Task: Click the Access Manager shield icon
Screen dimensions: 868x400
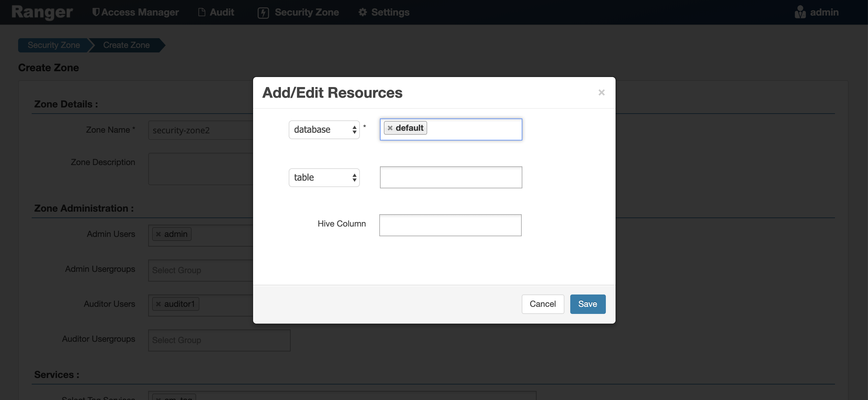Action: pos(96,12)
